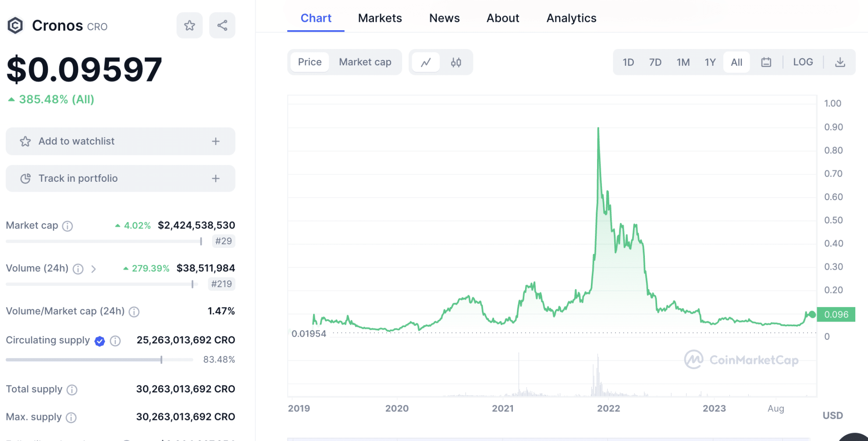Click the 0.01954 starting price label
This screenshot has width=868, height=441.
pos(309,334)
